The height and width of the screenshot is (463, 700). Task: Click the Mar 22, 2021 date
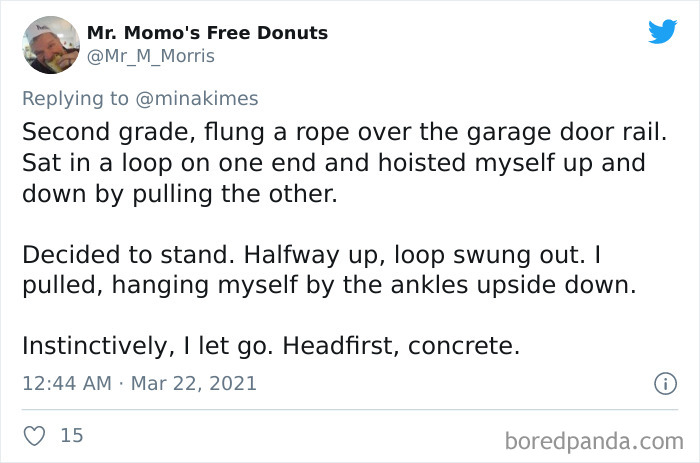[196, 383]
